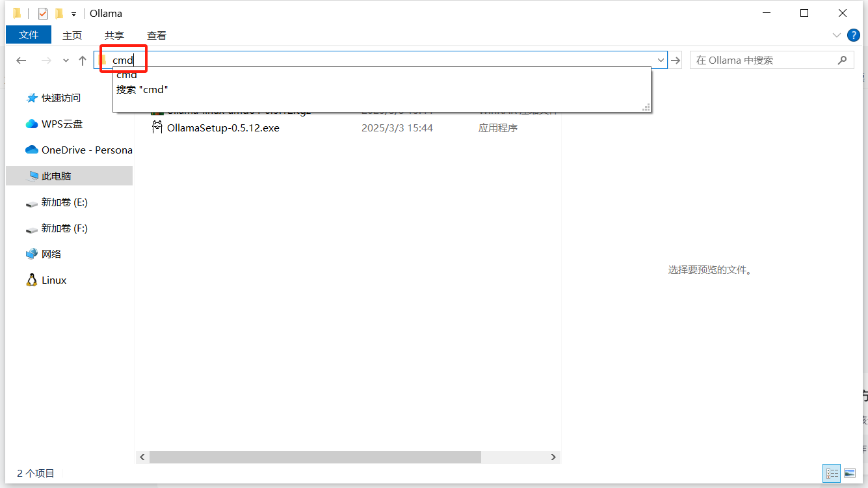Minimize the Ollama explorer window
Viewport: 868px width, 488px height.
point(765,13)
